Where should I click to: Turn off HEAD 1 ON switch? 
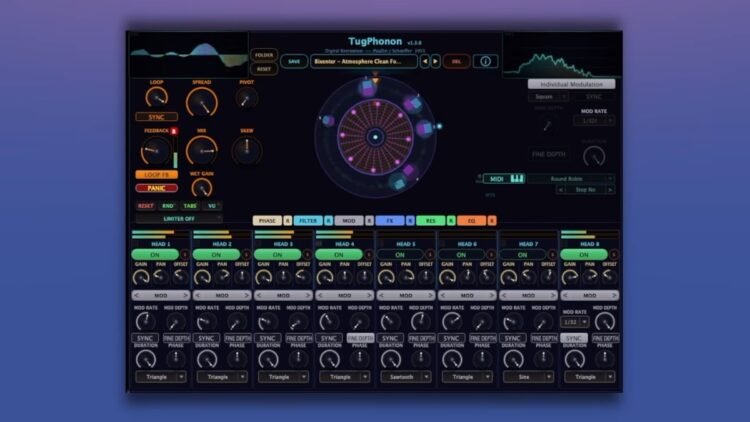155,255
